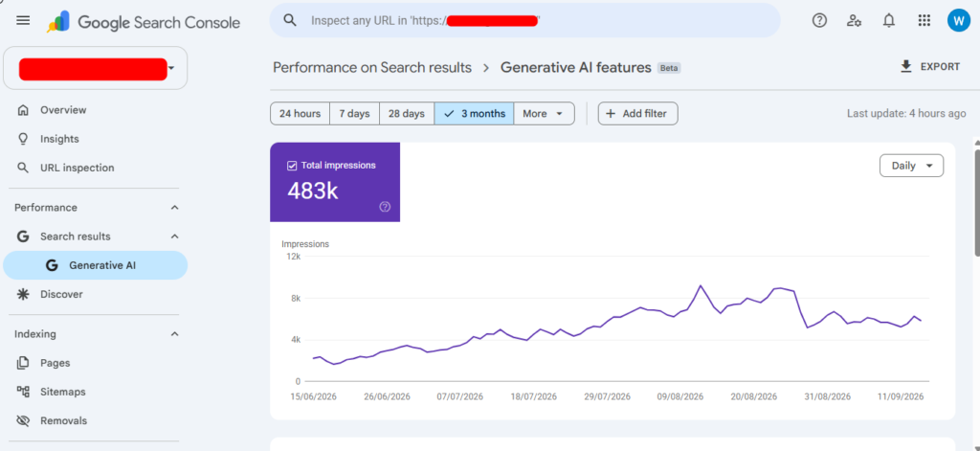Open Generative AI report in sidebar
Screen dimensions: 980x451
coord(95,265)
